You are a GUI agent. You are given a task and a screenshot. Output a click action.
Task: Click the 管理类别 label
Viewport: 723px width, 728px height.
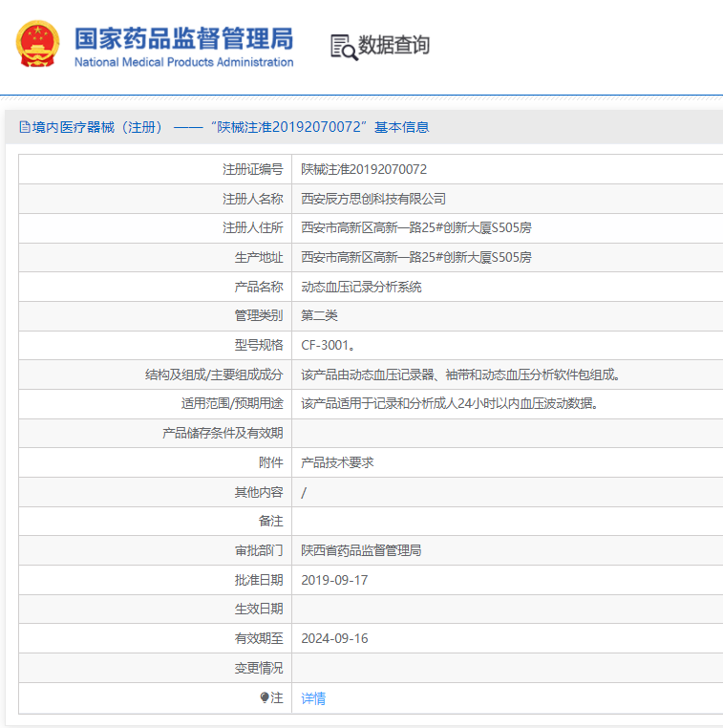click(259, 315)
